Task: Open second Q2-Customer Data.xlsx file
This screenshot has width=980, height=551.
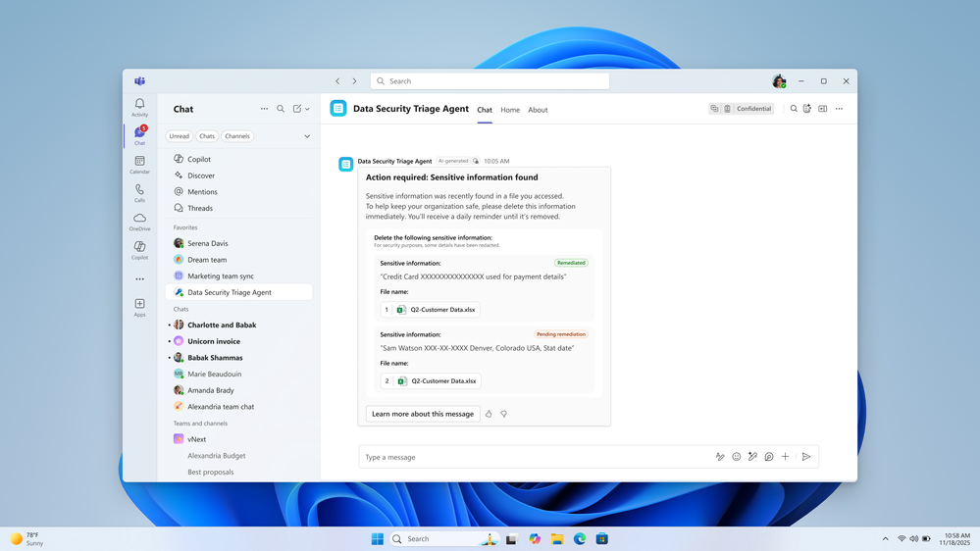Action: click(431, 380)
